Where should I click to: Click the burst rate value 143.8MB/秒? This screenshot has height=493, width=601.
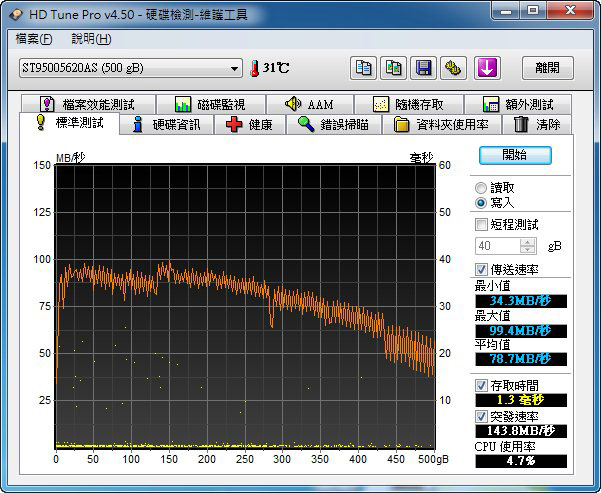[521, 431]
